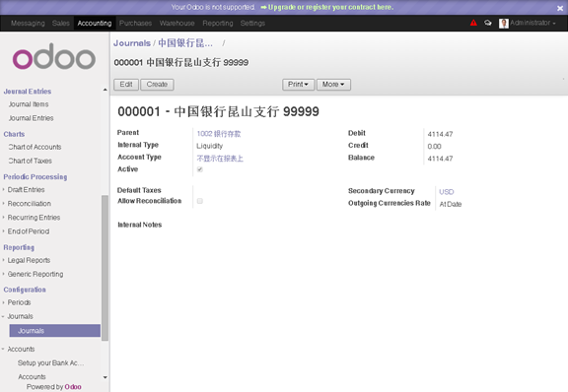Image resolution: width=568 pixels, height=392 pixels.
Task: Open Chart of Accounts
Action: [35, 147]
